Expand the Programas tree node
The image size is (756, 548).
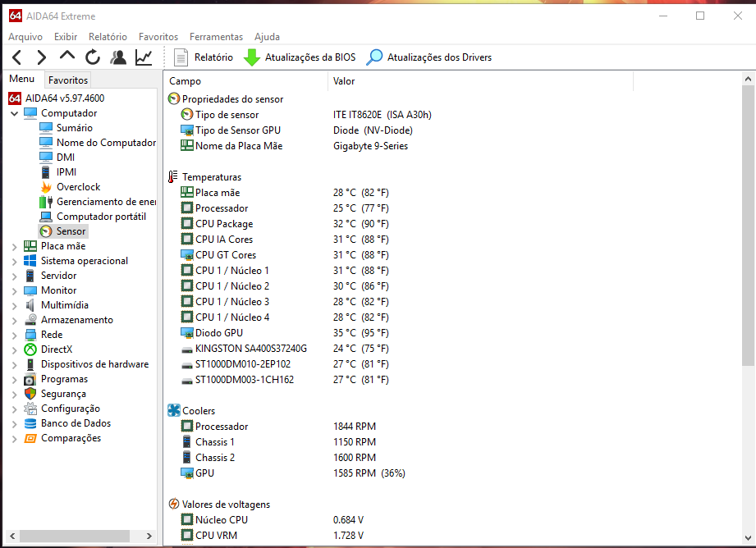point(15,380)
